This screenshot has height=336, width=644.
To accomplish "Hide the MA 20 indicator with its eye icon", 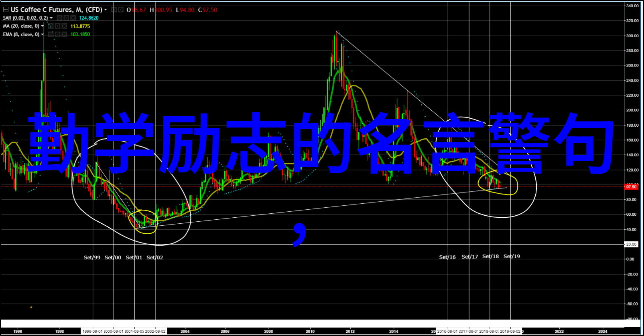I will pos(51,26).
